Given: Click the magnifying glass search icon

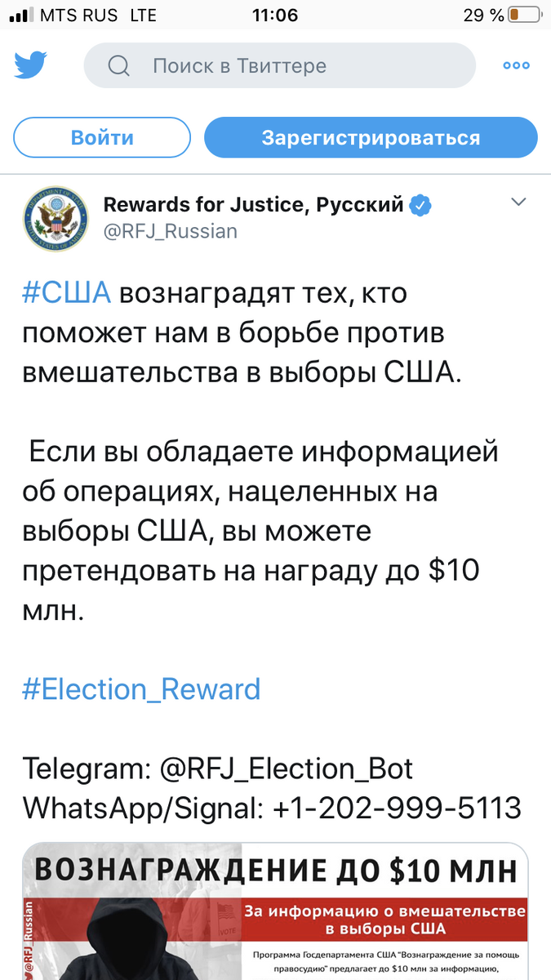Looking at the screenshot, I should click(118, 65).
